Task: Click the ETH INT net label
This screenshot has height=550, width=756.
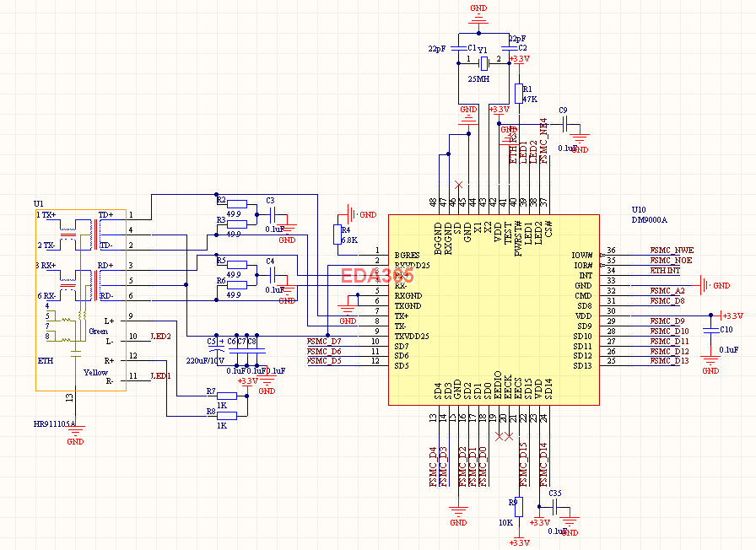Action: pyautogui.click(x=665, y=271)
